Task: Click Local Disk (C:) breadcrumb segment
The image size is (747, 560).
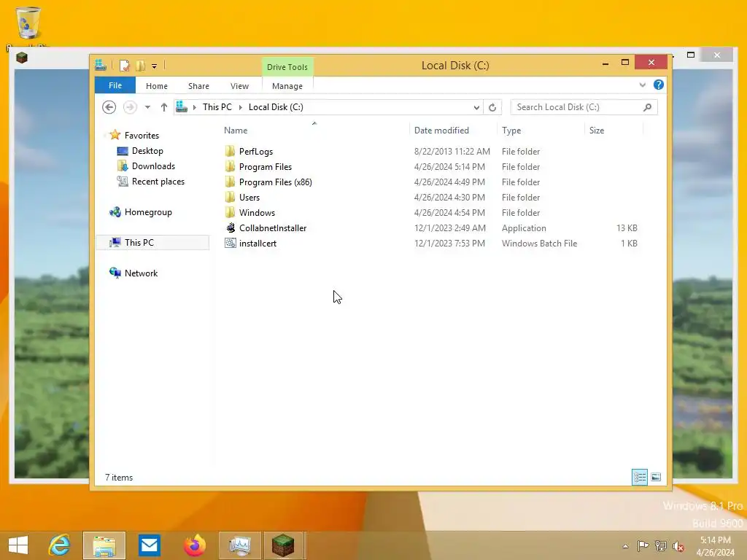Action: 276,107
